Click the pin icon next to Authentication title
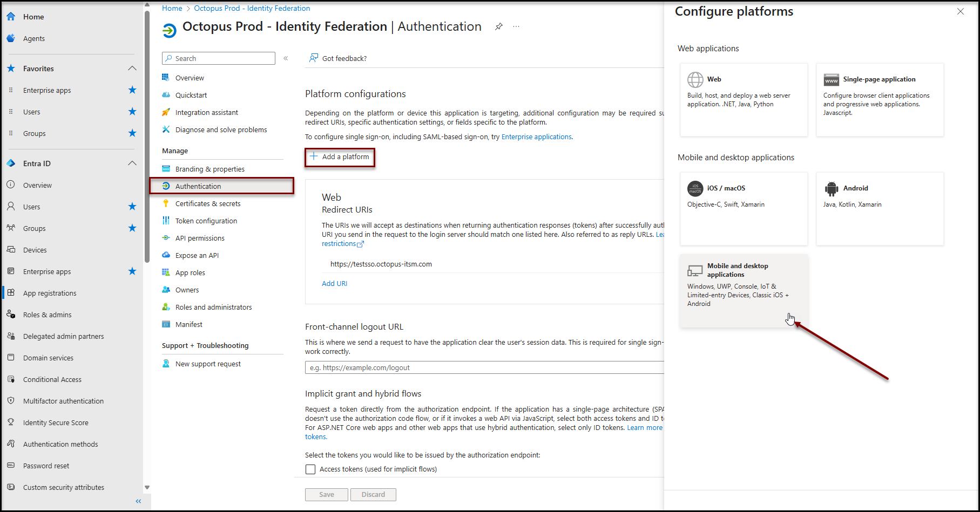This screenshot has height=512, width=980. [x=499, y=26]
